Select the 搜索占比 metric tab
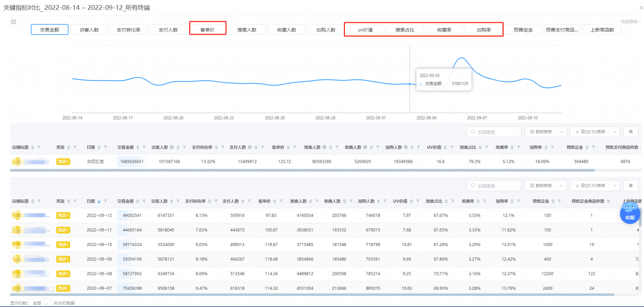This screenshot has height=307, width=644. [405, 30]
